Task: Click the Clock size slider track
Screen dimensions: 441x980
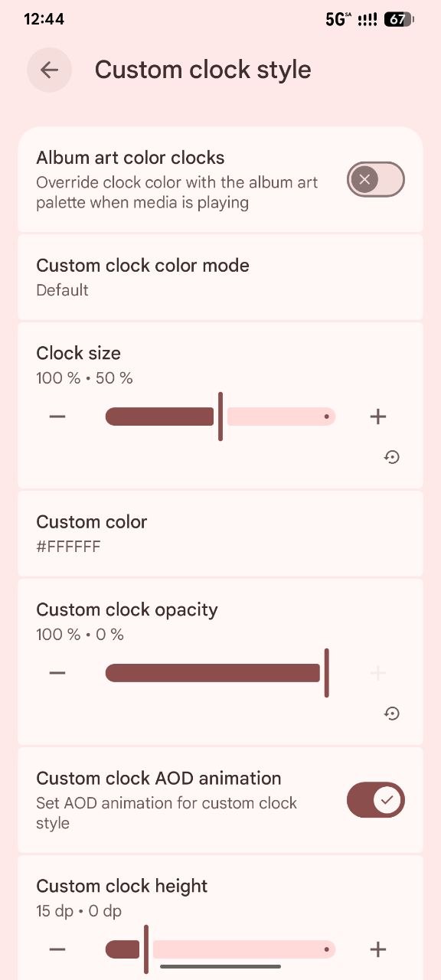Action: [x=220, y=416]
